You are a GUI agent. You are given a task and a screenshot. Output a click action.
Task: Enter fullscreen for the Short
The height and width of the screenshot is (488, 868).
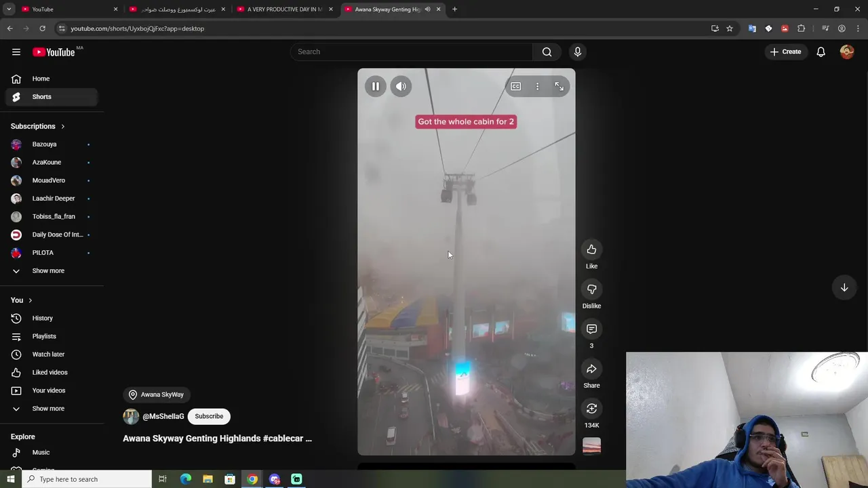(x=559, y=86)
